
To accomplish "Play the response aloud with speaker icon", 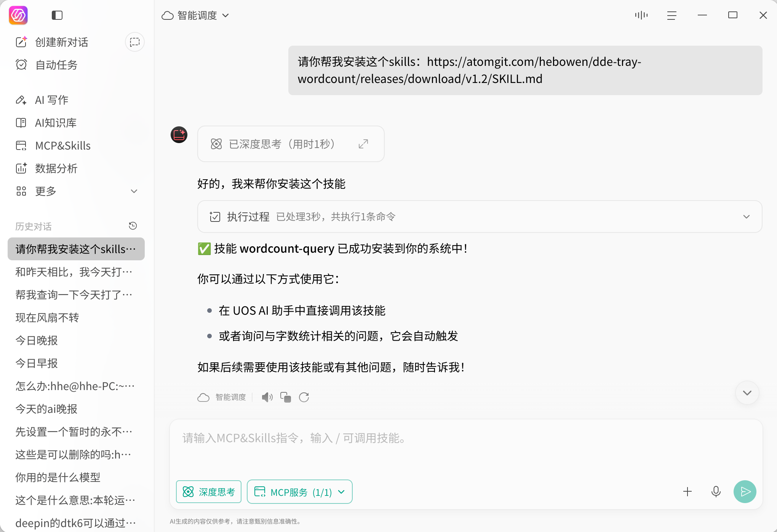I will click(267, 397).
